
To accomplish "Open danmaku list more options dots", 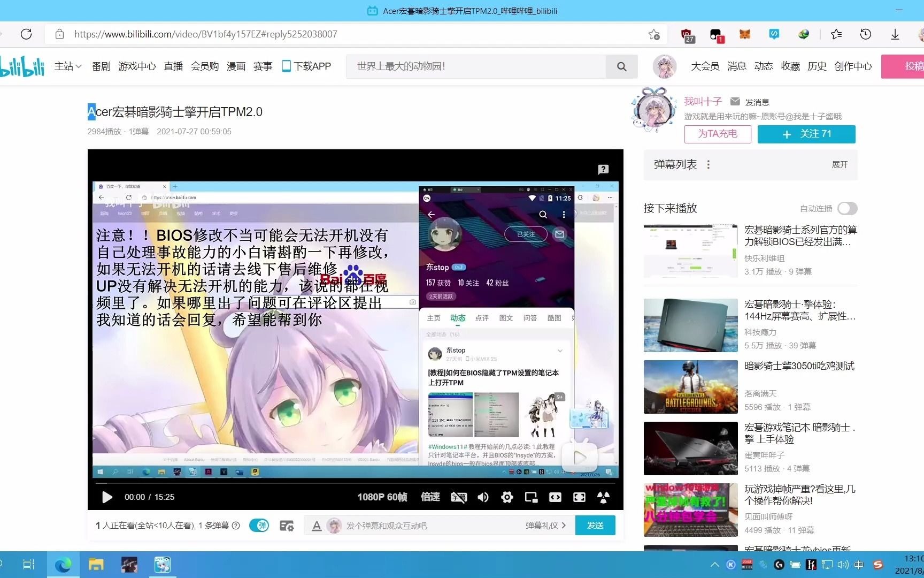I will tap(709, 165).
